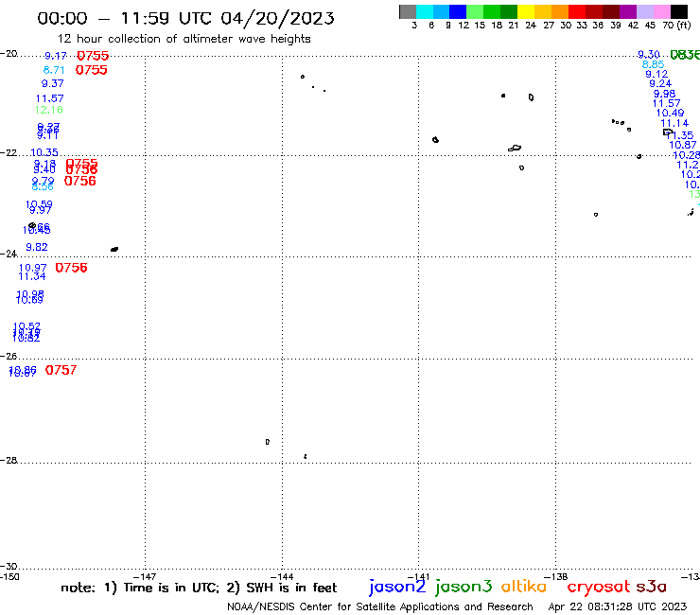The image size is (700, 615).
Task: Click the wave height reading "9.98"
Action: (664, 94)
